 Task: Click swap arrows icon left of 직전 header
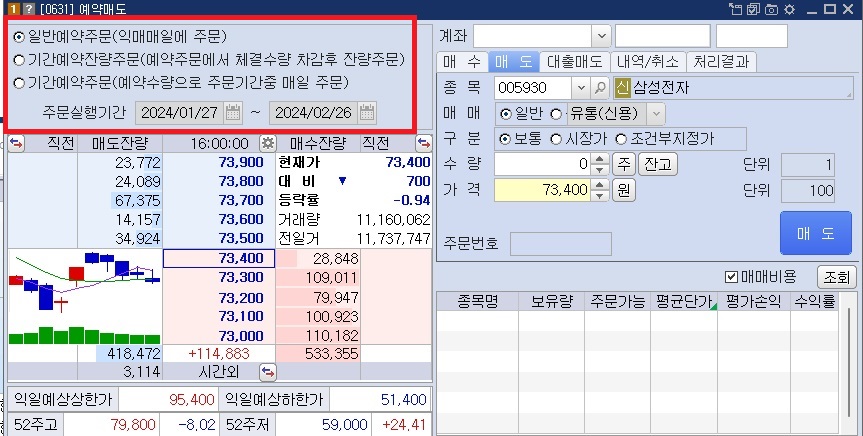tap(16, 144)
